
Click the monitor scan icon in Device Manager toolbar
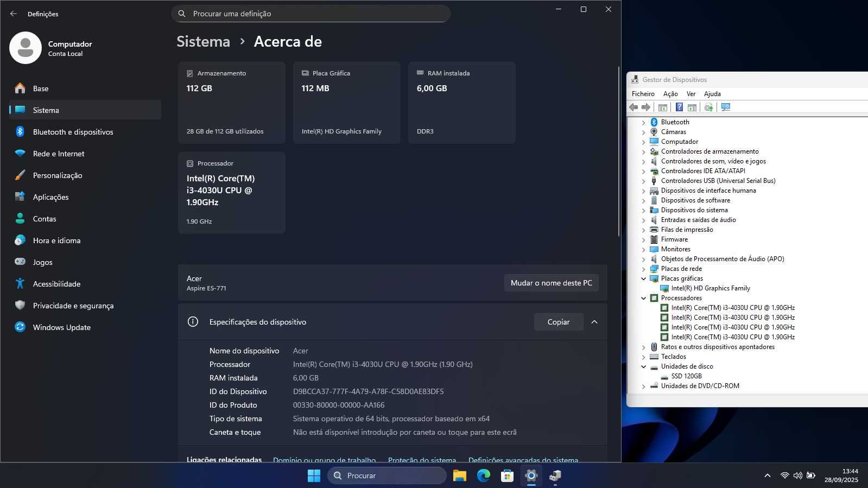point(726,107)
